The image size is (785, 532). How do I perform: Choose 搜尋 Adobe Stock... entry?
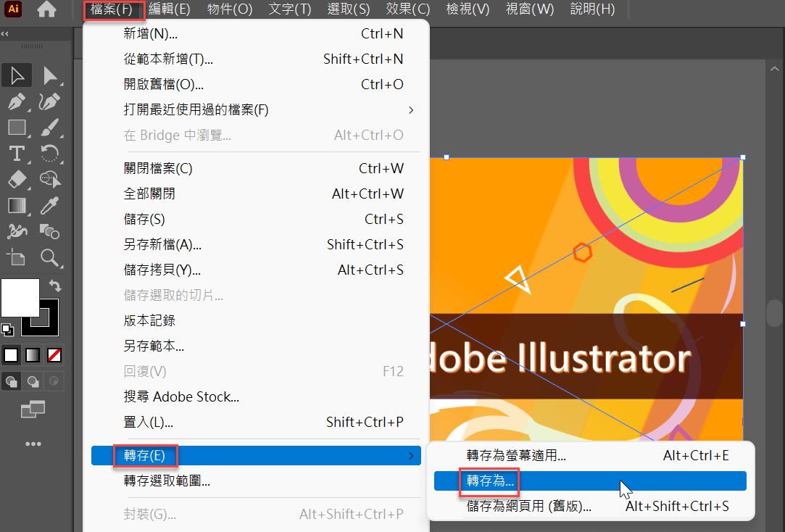coord(256,397)
